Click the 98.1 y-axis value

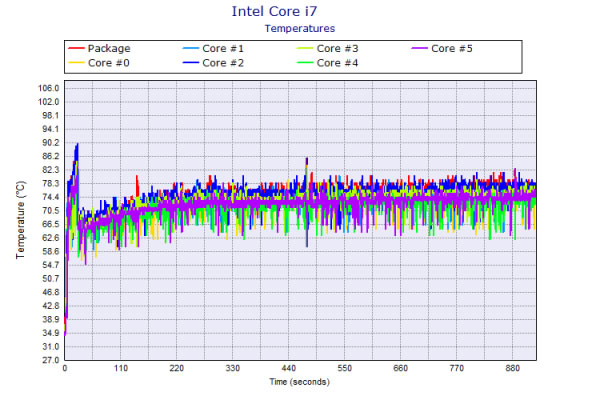pyautogui.click(x=51, y=116)
